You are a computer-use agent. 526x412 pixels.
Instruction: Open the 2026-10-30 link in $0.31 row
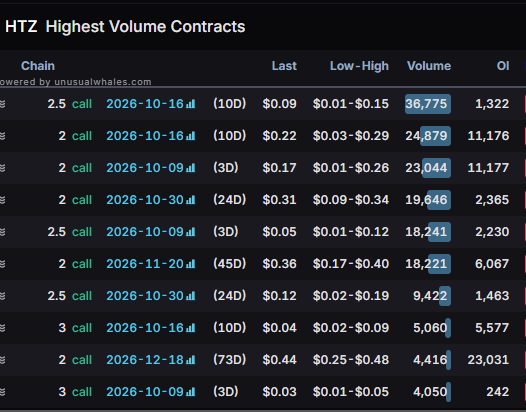pos(145,200)
